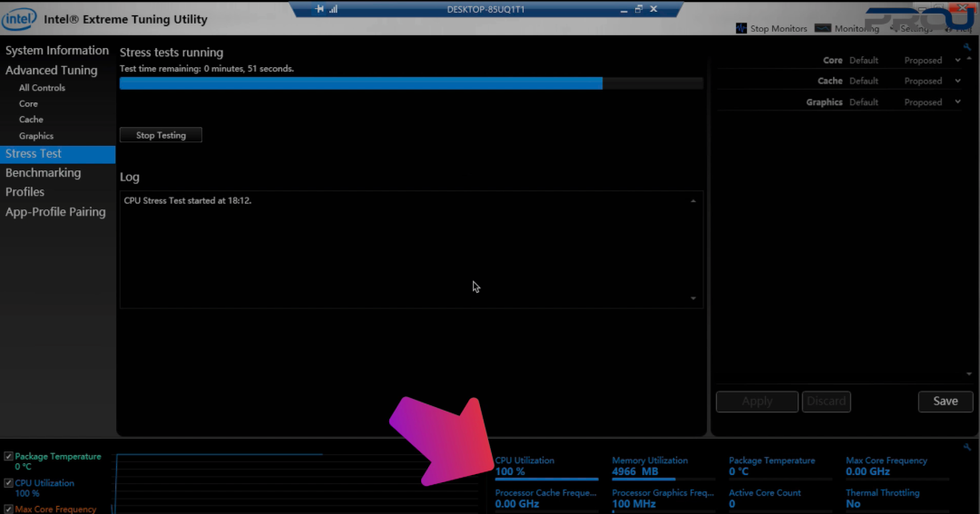This screenshot has height=514, width=980.
Task: Click the Graphics row label in summary
Action: click(824, 102)
